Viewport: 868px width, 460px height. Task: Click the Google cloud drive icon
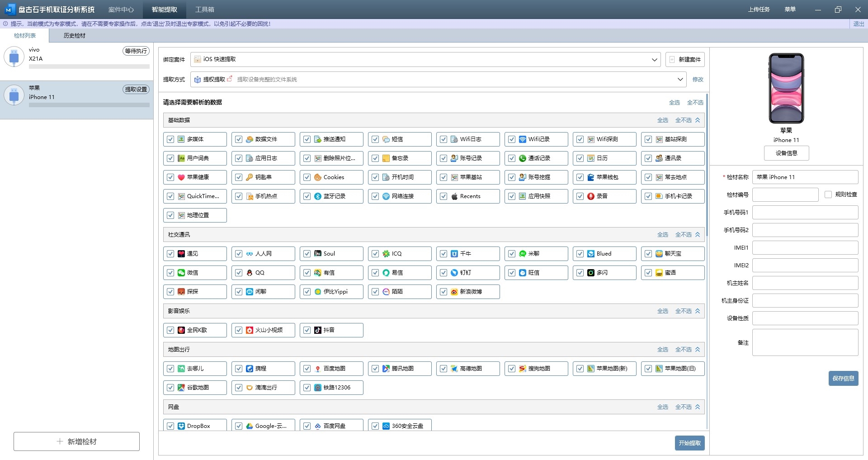250,426
